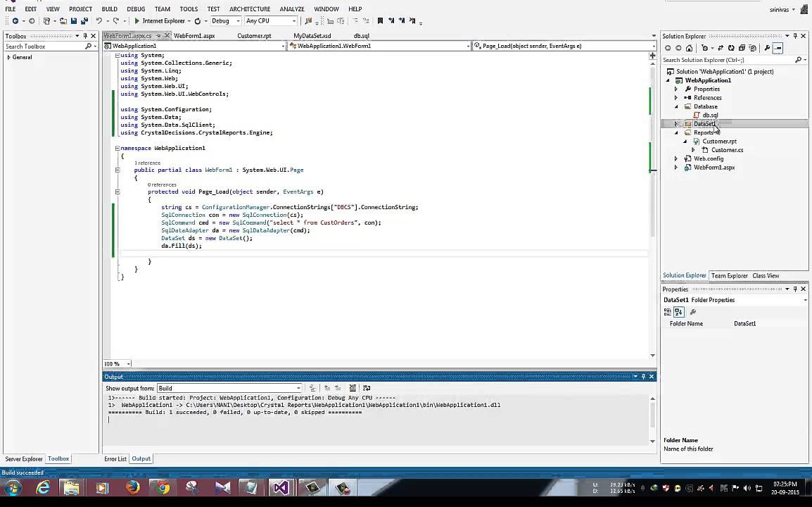The height and width of the screenshot is (507, 812).
Task: Toggle Show All Files in Solution Explorer
Action: pos(752,48)
